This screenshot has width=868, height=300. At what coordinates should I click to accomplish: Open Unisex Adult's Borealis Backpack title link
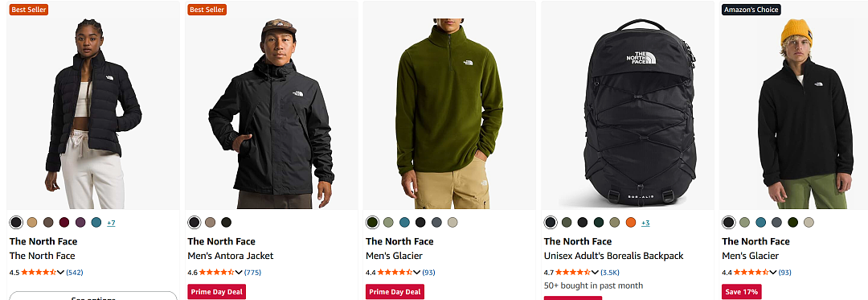point(613,256)
